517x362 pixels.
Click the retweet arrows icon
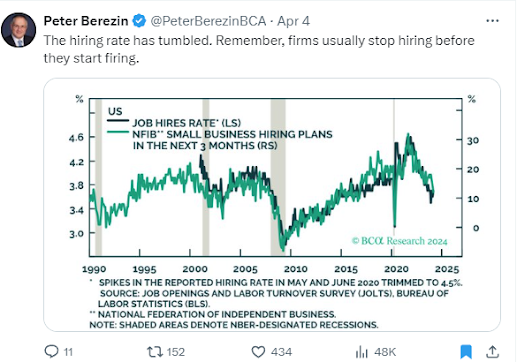[x=155, y=352]
